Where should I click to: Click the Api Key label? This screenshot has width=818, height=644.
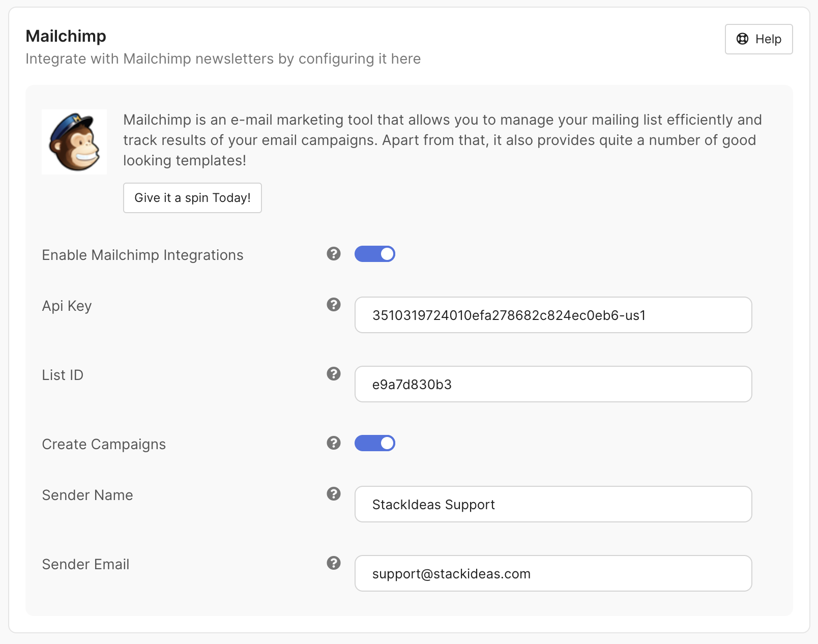click(x=67, y=306)
